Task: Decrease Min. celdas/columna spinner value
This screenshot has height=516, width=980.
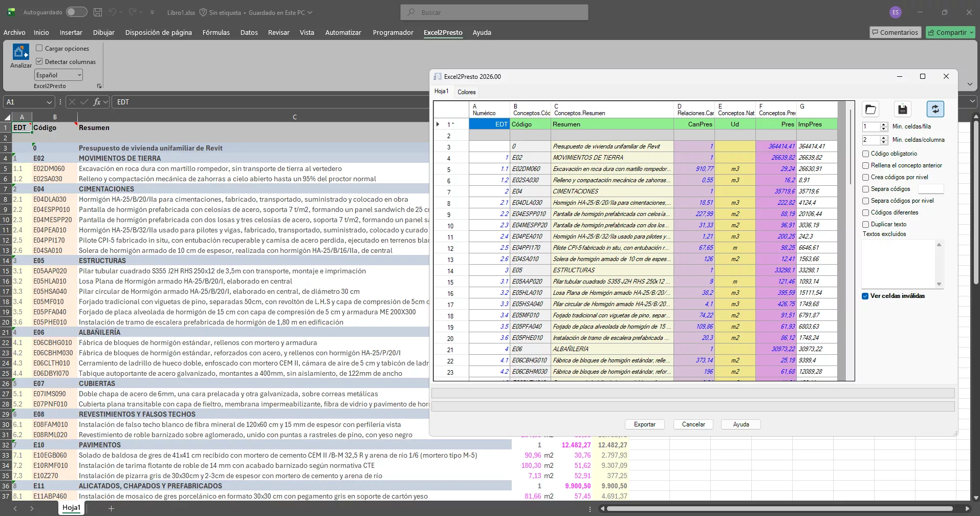Action: pos(884,142)
